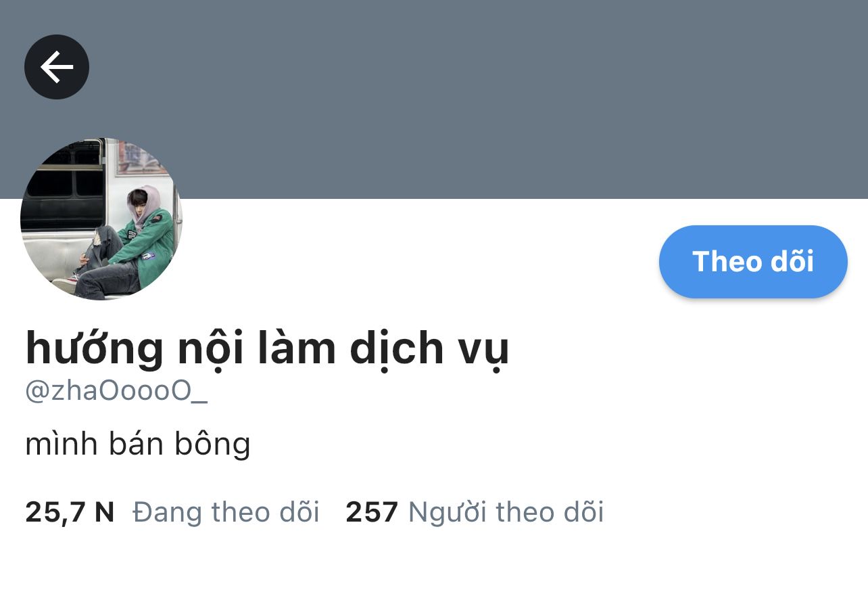Click the white arrow inside dark circle
The image size is (868, 594).
click(x=57, y=66)
